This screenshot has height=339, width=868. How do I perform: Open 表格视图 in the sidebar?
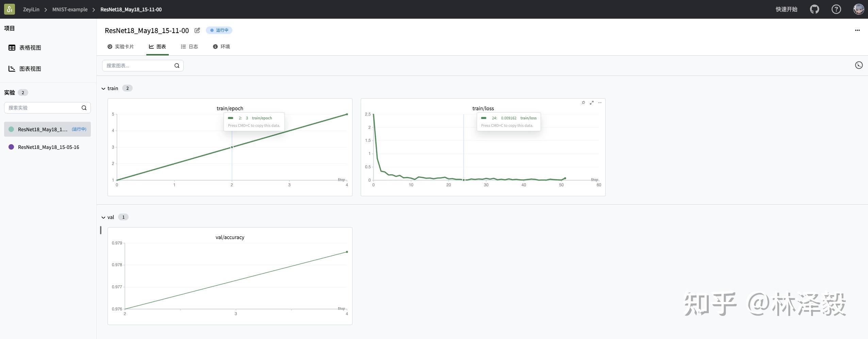tap(30, 48)
